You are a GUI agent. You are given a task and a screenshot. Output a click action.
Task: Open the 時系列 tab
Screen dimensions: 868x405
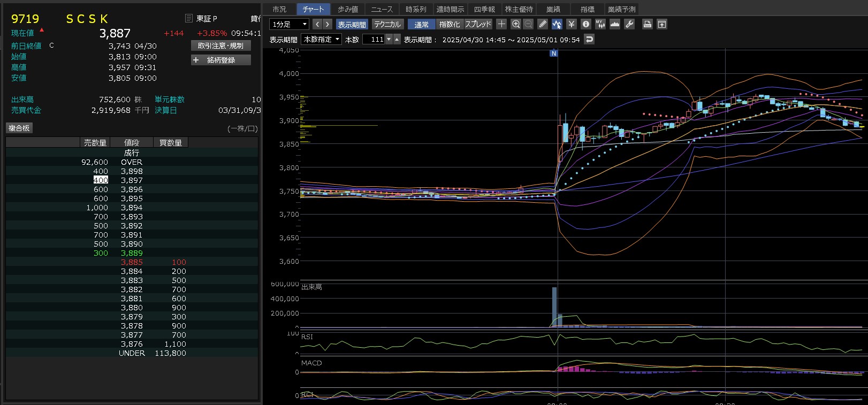pos(416,9)
